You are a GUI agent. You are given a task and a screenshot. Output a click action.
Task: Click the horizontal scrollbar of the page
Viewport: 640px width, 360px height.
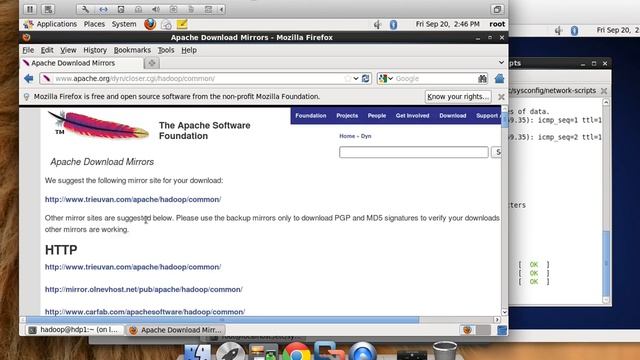tap(223, 320)
